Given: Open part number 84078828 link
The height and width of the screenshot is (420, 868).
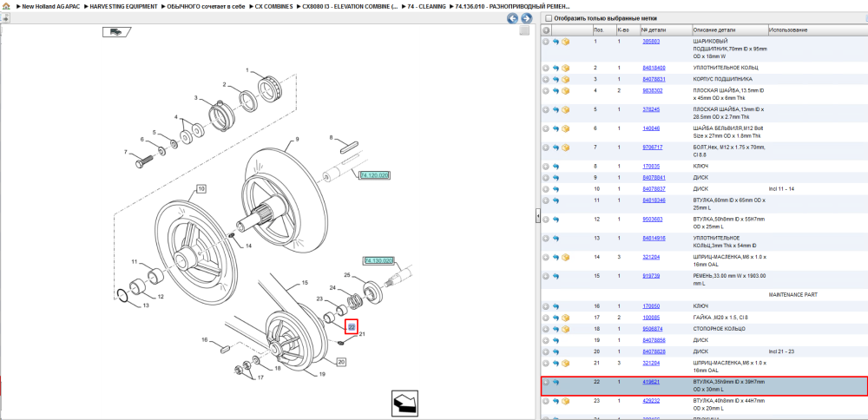Looking at the screenshot, I should (x=654, y=351).
